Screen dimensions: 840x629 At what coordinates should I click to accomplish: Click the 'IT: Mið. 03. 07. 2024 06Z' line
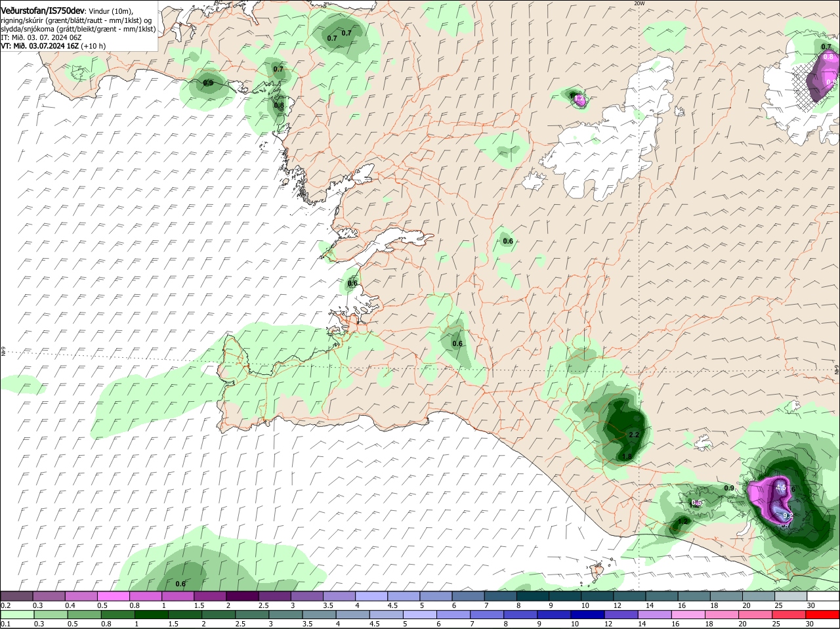click(41, 37)
